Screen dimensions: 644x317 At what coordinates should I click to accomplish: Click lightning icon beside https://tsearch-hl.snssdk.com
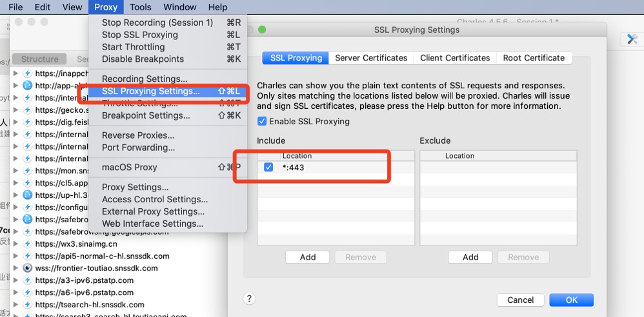click(x=28, y=305)
